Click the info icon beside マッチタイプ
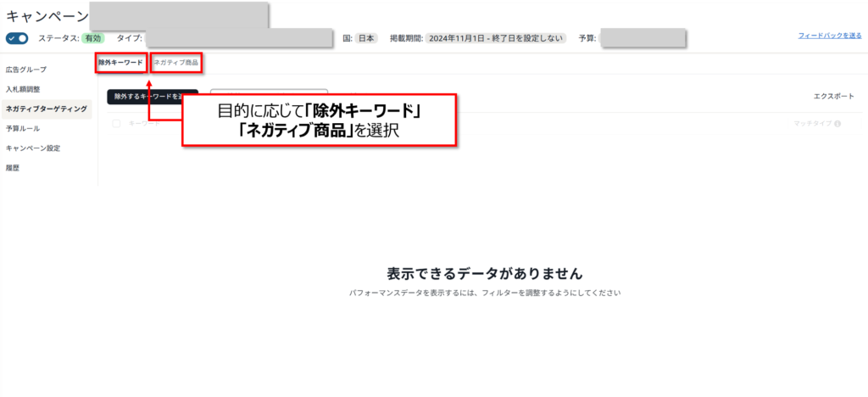This screenshot has width=868, height=397. point(837,124)
